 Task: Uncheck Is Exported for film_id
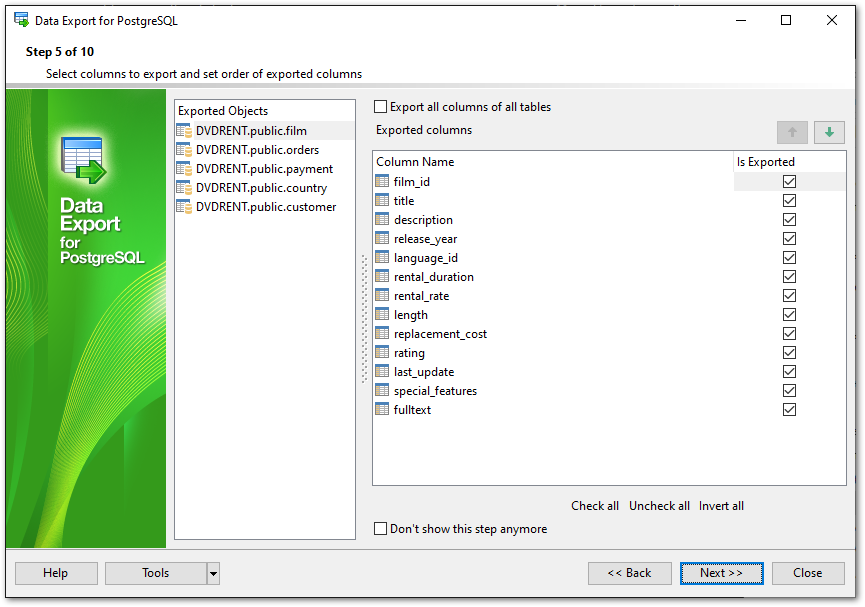tap(789, 182)
